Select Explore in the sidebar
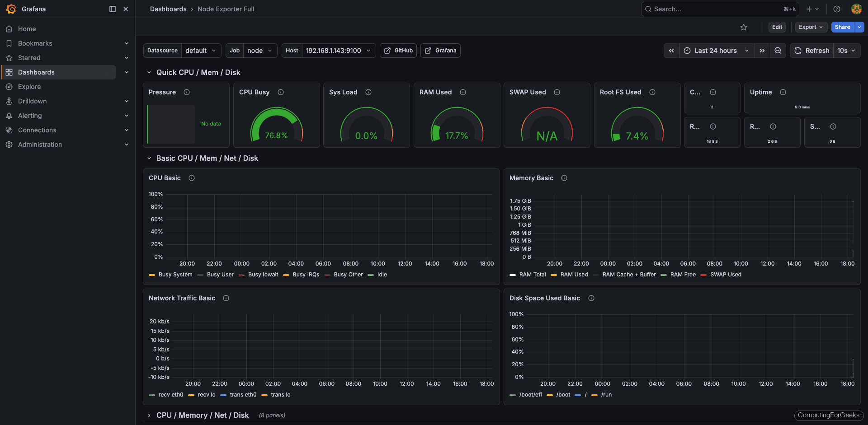 point(30,87)
